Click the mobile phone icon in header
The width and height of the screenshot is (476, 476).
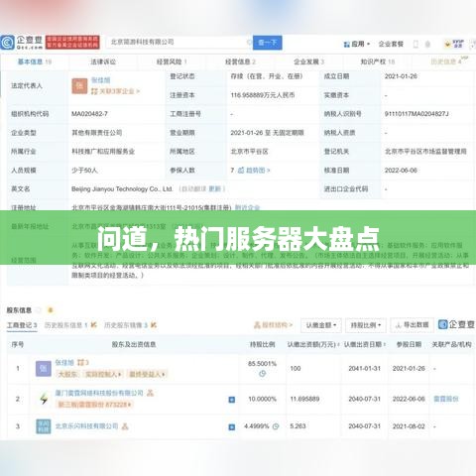416,44
